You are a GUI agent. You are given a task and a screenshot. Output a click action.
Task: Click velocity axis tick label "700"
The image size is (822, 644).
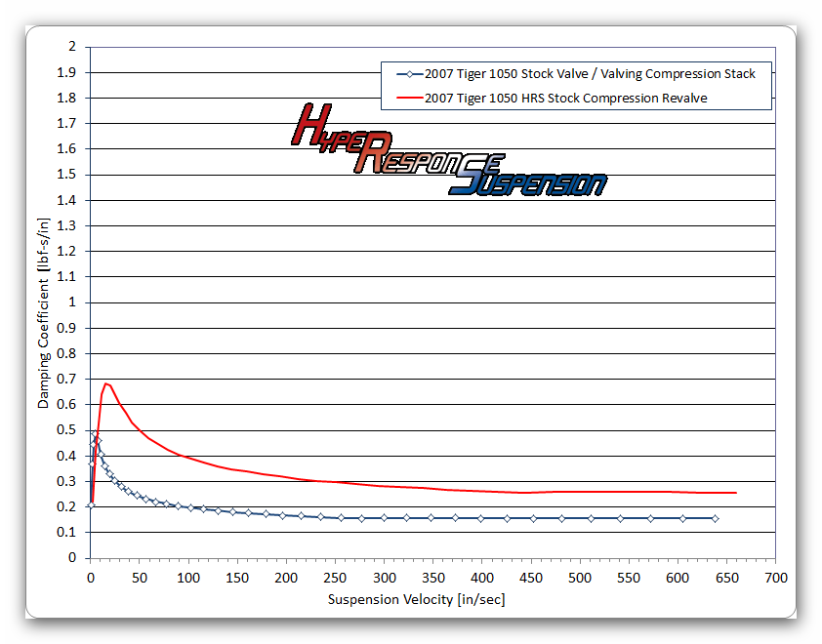pyautogui.click(x=776, y=578)
